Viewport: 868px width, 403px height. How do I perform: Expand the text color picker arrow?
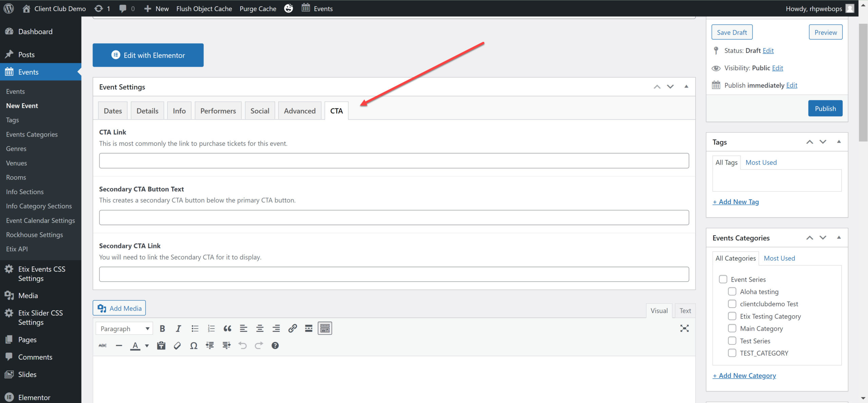coord(147,346)
